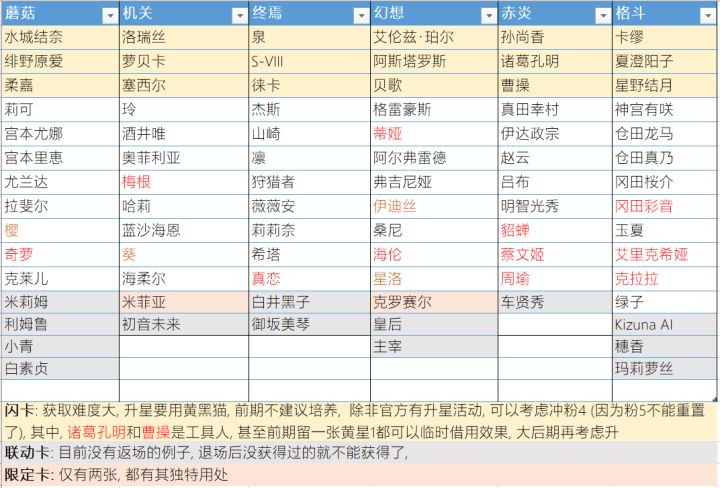720x488 pixels.
Task: Click the cell 卡缪
Action: [664, 37]
